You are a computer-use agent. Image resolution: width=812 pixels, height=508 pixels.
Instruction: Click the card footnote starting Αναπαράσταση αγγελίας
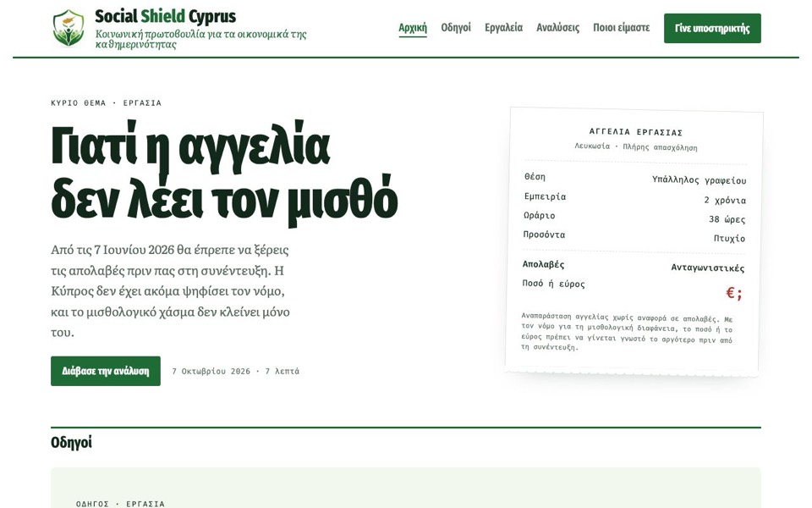coord(627,332)
